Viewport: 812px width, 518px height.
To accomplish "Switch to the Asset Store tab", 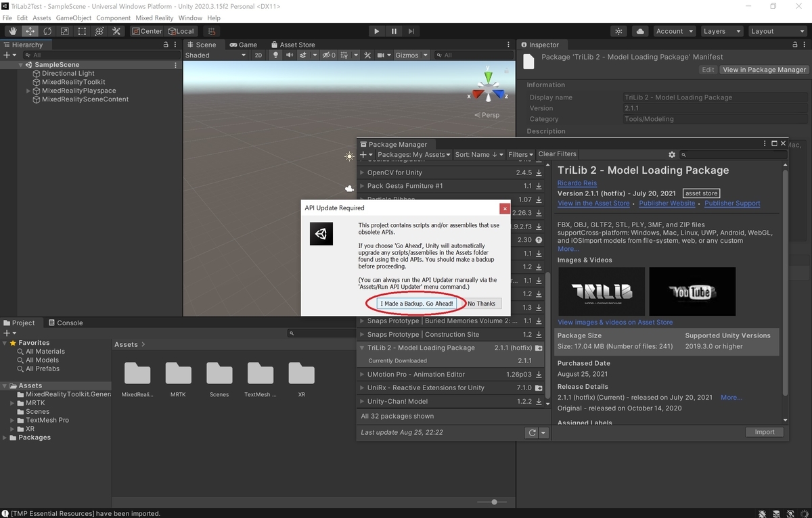I will tap(292, 45).
